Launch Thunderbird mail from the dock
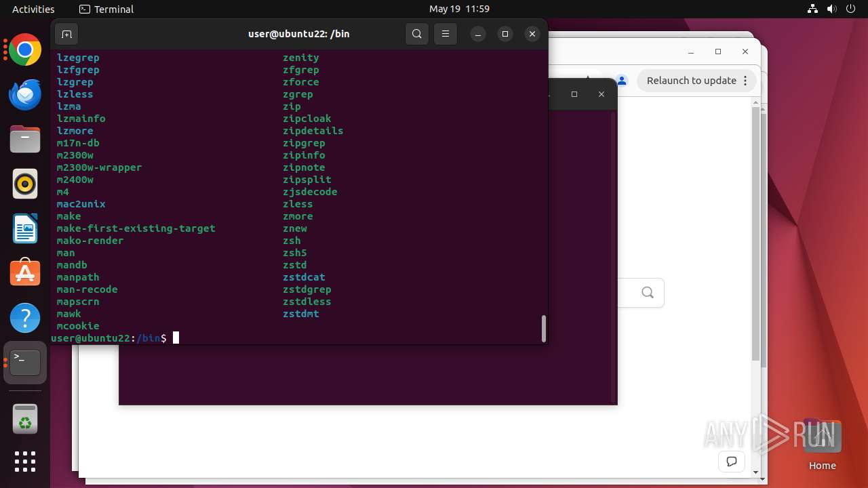This screenshot has width=868, height=488. (x=25, y=94)
